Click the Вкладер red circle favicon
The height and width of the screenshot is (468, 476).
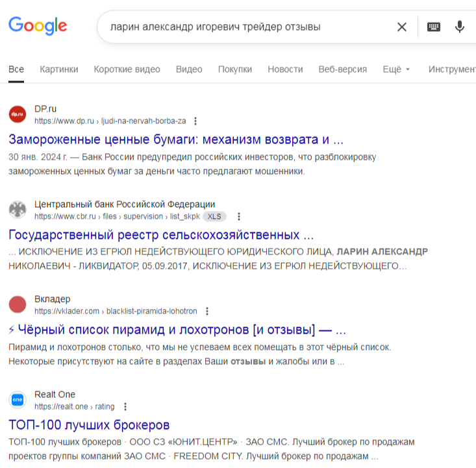tap(18, 304)
